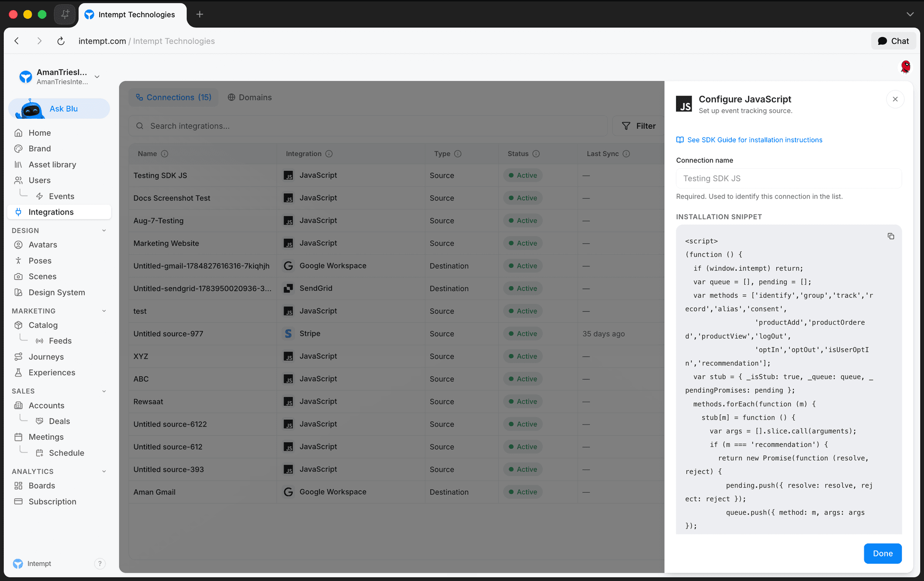
Task: Open the SDK Guide installation instructions link
Action: click(749, 140)
